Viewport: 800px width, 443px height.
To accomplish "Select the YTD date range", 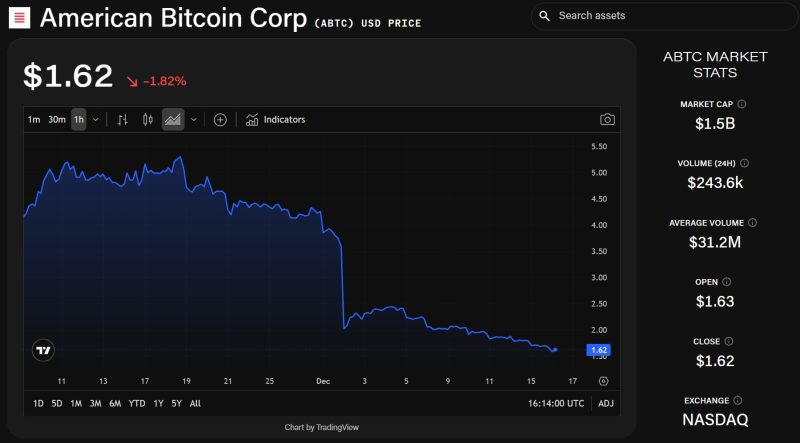I will coord(138,403).
